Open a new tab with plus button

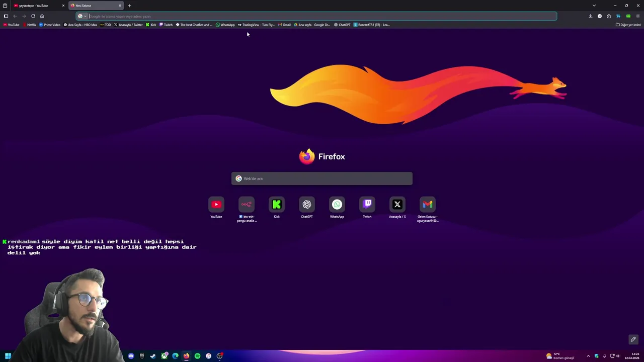[129, 6]
